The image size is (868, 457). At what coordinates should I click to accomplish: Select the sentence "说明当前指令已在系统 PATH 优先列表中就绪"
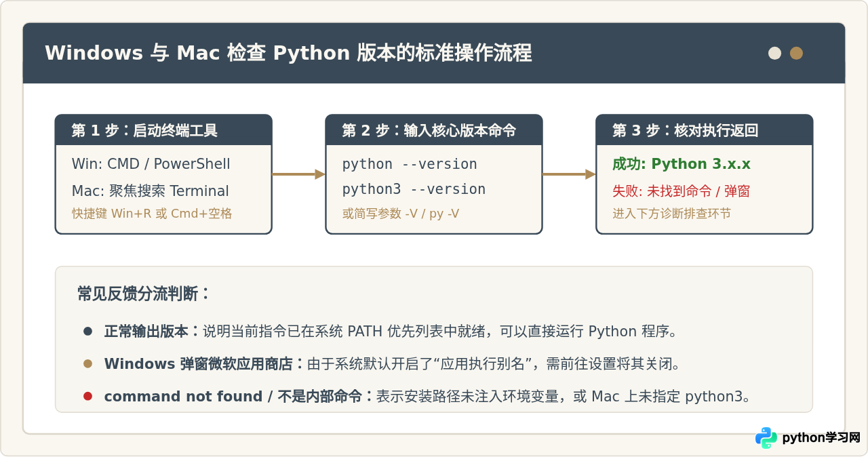point(344,332)
